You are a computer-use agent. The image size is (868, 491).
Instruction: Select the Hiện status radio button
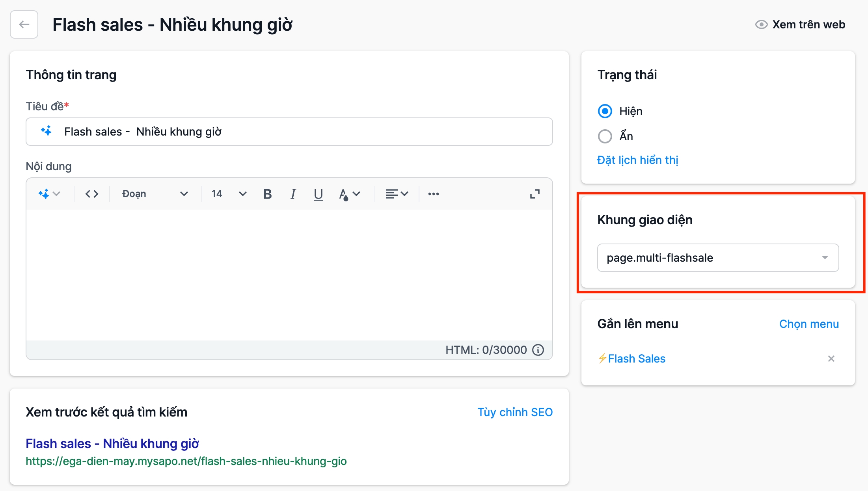pyautogui.click(x=605, y=111)
